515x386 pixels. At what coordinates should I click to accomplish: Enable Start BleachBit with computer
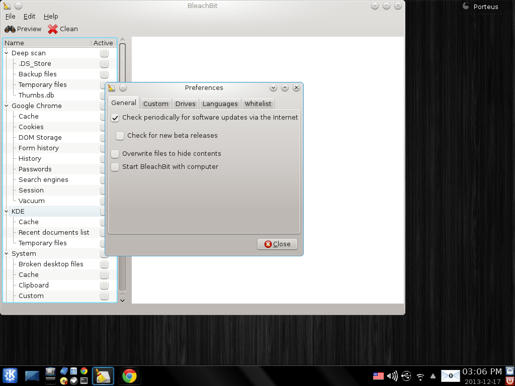point(115,167)
